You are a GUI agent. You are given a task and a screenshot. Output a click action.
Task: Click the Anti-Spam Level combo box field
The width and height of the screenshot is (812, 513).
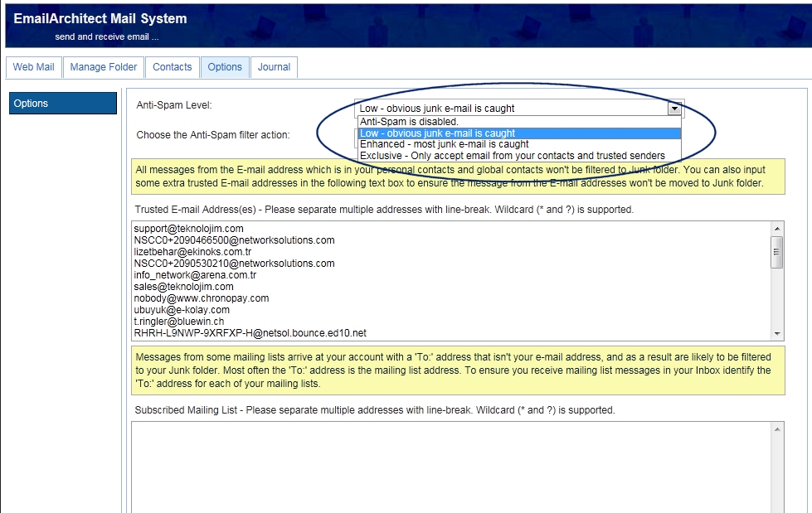tap(519, 109)
